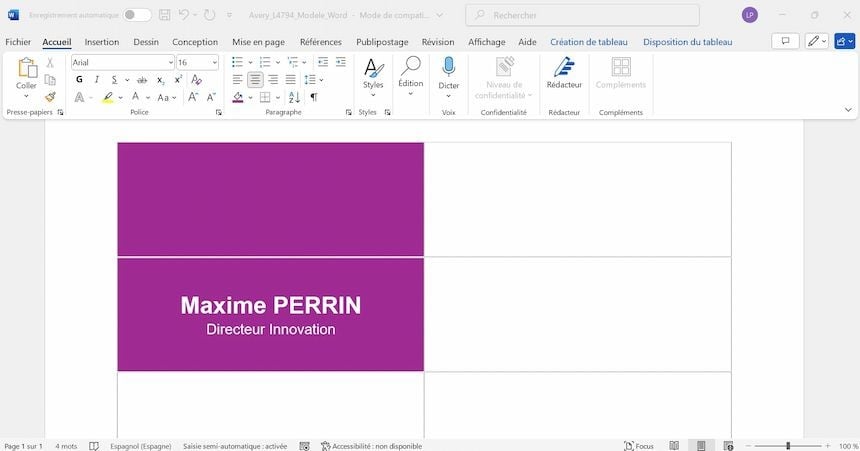This screenshot has width=860, height=451.
Task: Apply purple shading fill color
Action: point(238,98)
